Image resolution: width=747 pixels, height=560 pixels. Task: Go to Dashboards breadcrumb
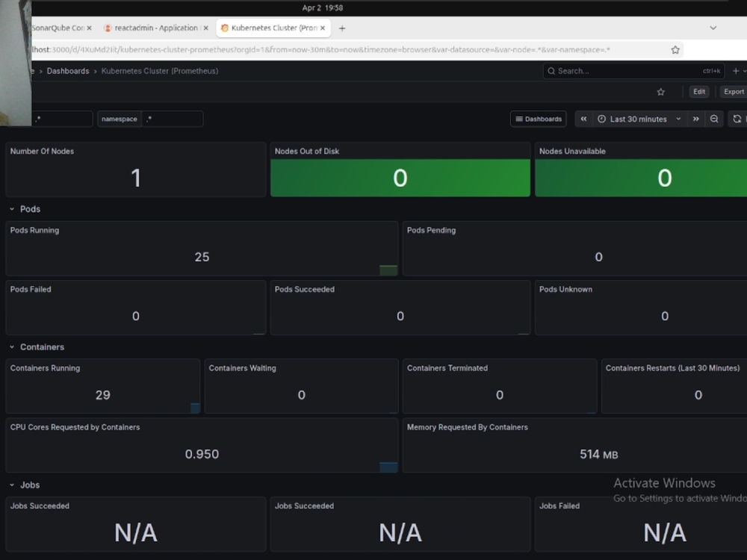click(68, 71)
